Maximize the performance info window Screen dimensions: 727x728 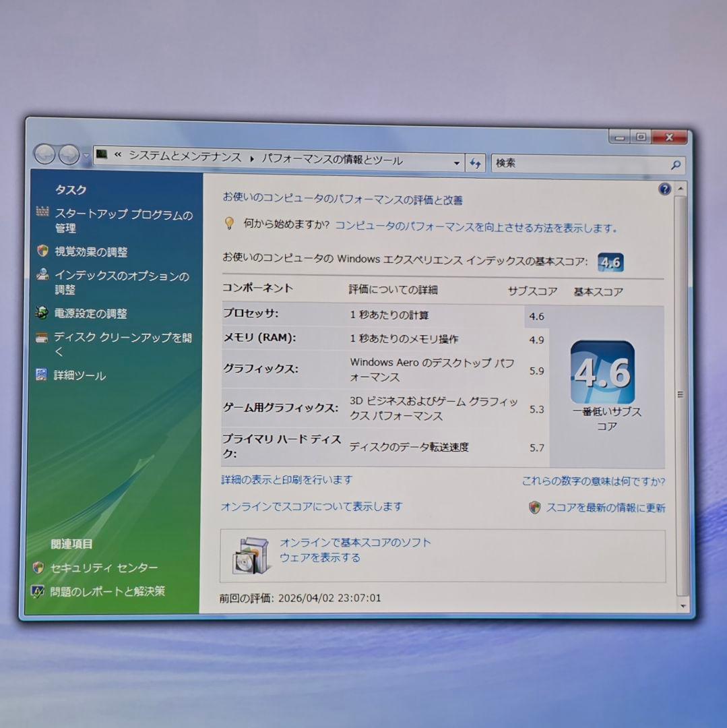[x=641, y=137]
